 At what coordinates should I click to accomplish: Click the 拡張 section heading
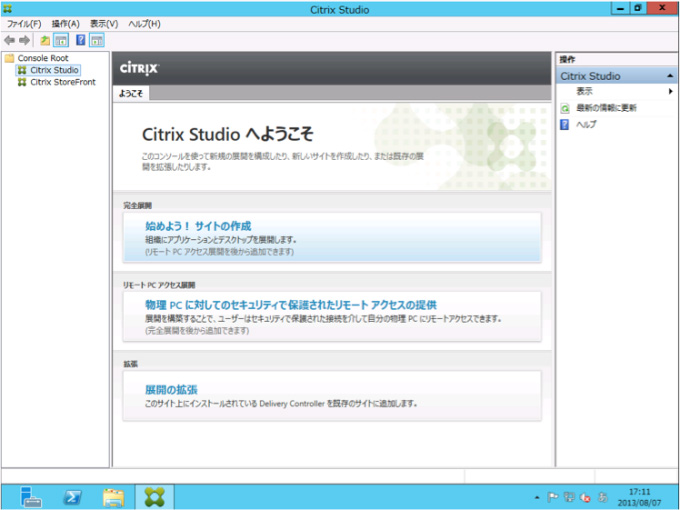pos(131,364)
